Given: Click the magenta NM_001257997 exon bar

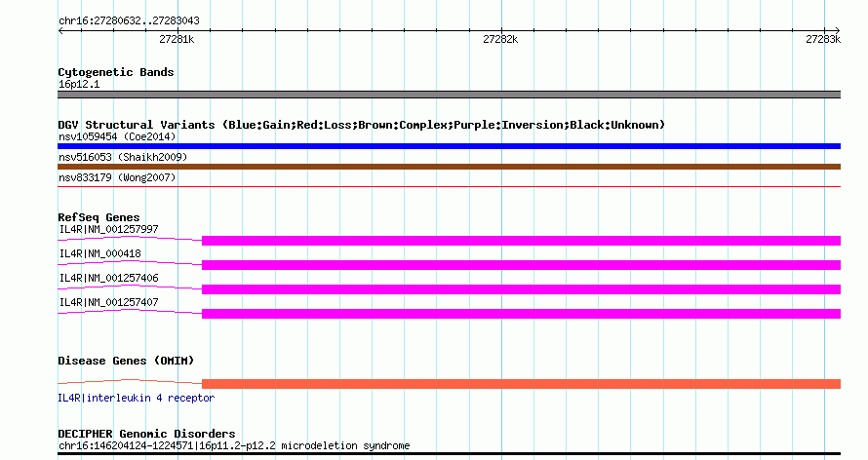Looking at the screenshot, I should pyautogui.click(x=521, y=241).
